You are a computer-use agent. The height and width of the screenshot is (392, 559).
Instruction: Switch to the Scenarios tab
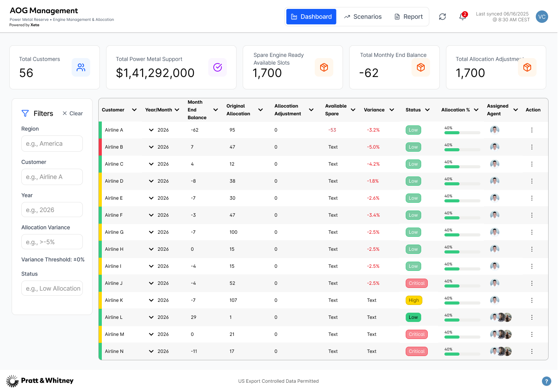[x=363, y=17]
